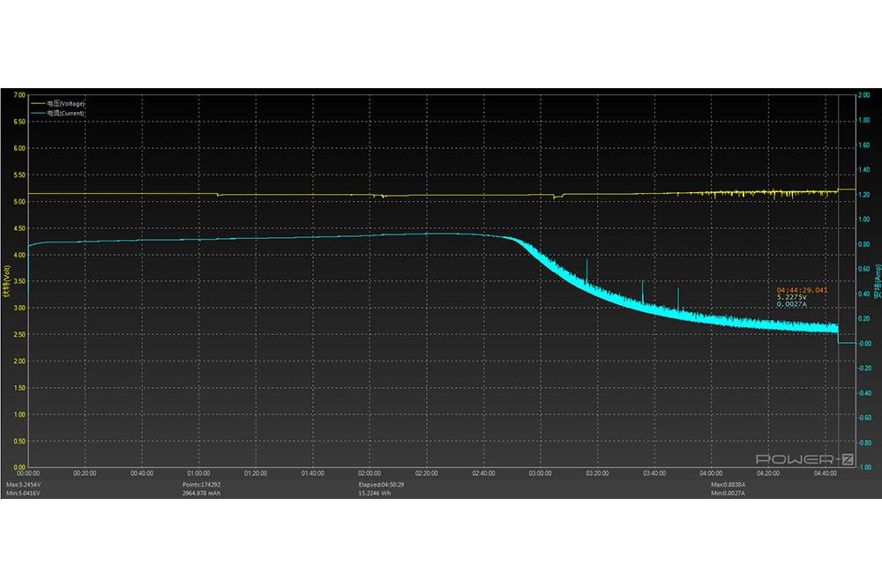Click the 5.2275V cursor readout value
The height and width of the screenshot is (588, 882).
point(791,297)
